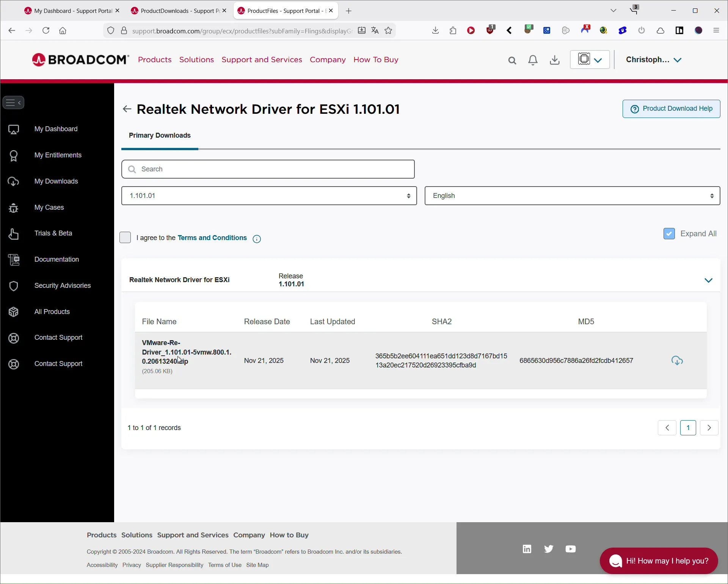Uncheck the Expand All checkbox
The image size is (728, 584).
click(x=669, y=234)
